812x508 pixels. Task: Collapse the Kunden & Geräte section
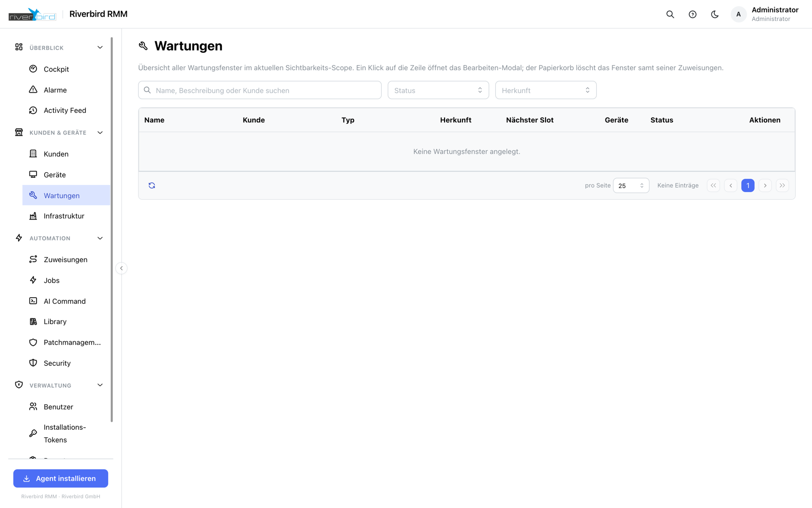click(100, 133)
